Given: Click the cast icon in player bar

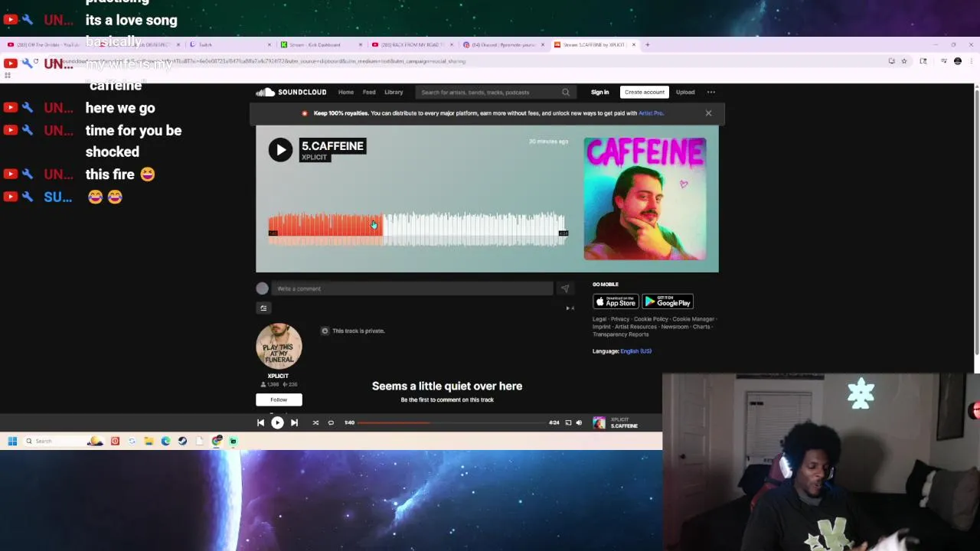Looking at the screenshot, I should pyautogui.click(x=568, y=422).
